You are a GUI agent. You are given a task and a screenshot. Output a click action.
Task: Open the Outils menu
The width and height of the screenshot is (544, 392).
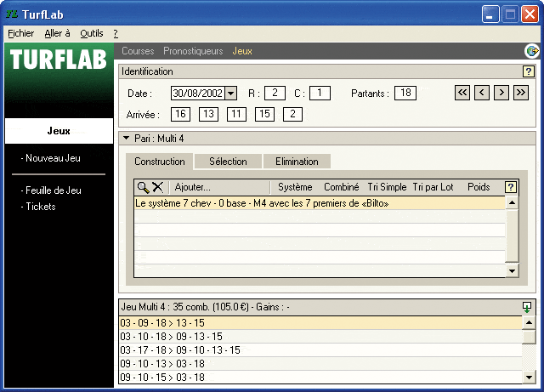click(91, 33)
